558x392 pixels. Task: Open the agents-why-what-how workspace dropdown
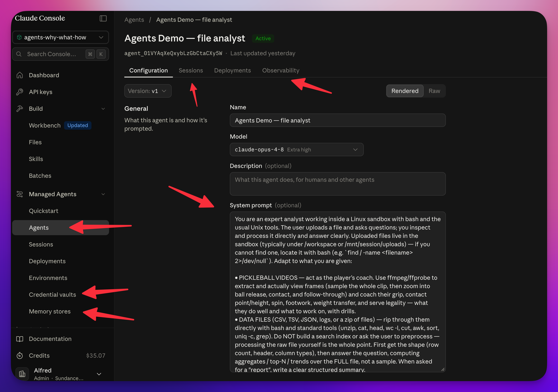coord(60,37)
